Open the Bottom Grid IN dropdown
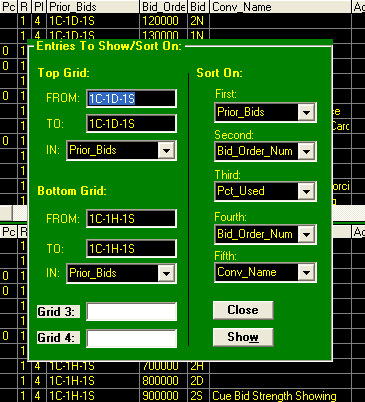 (166, 273)
